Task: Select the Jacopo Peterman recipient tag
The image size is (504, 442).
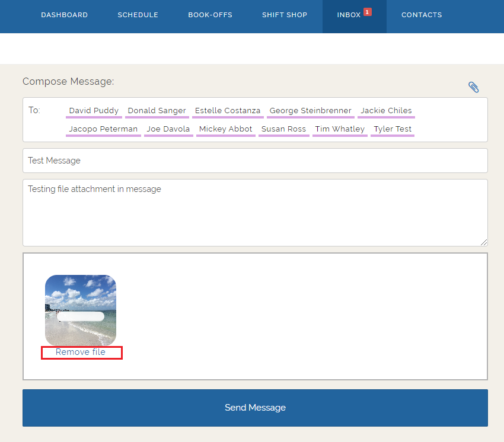Action: [x=103, y=129]
